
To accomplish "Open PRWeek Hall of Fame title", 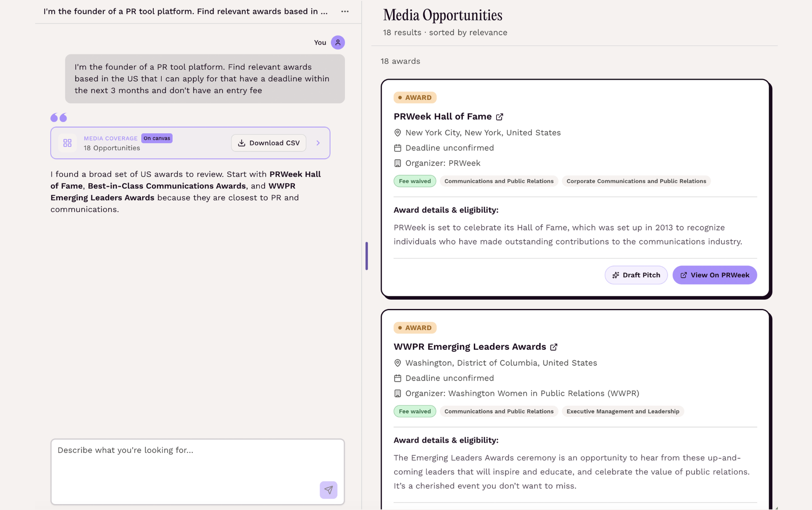I will [x=442, y=116].
